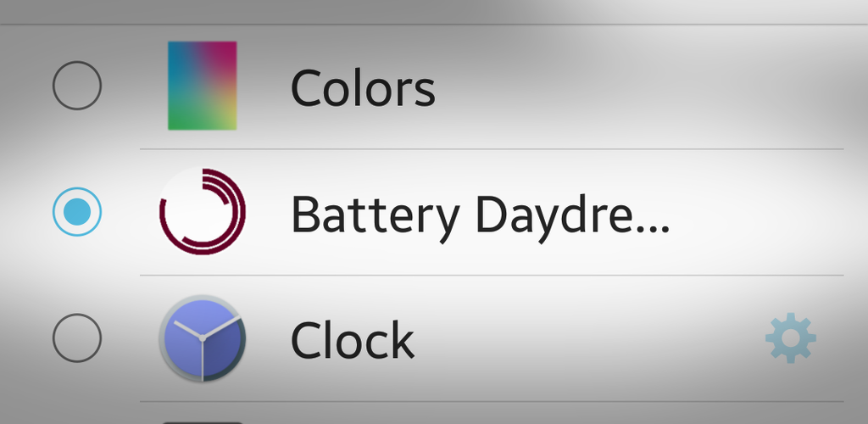Click the Battery Daydream maroon ring icon
Screen dimensions: 868x424
pos(202,211)
